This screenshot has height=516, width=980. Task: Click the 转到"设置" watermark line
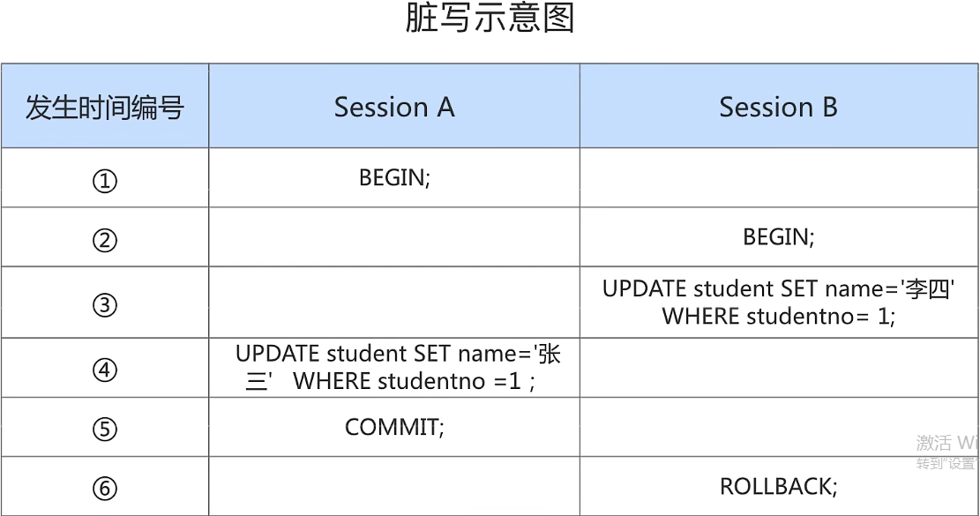pyautogui.click(x=947, y=464)
